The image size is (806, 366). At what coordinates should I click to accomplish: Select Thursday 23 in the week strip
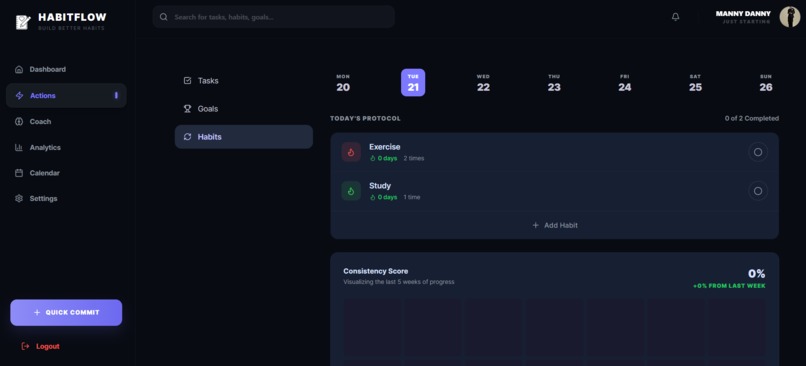click(554, 83)
